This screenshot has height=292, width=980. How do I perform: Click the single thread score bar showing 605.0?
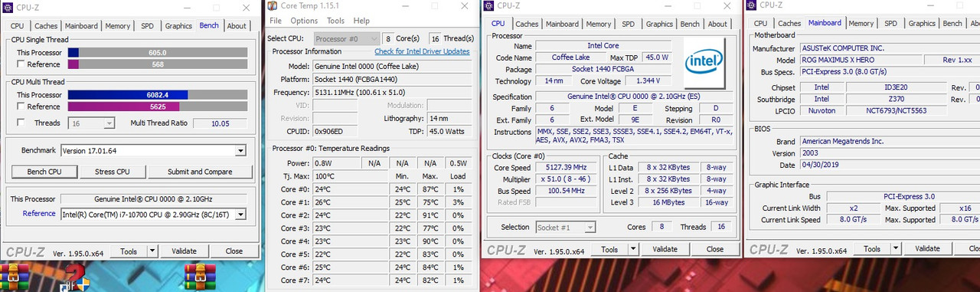(x=158, y=52)
